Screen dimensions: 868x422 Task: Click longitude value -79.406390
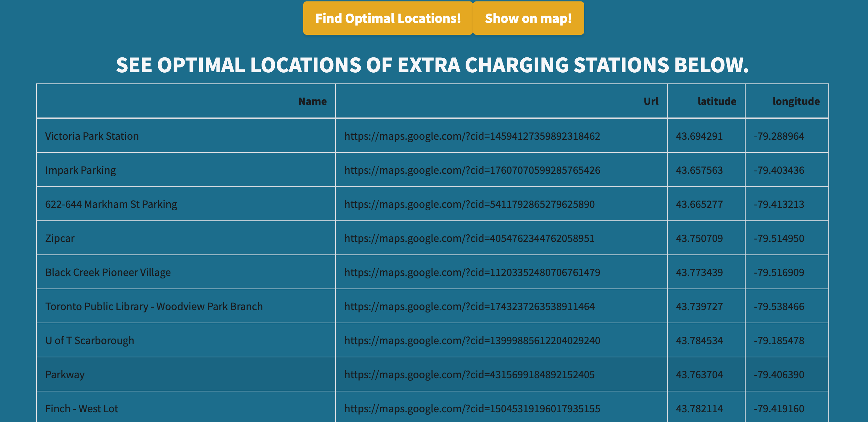coord(779,374)
